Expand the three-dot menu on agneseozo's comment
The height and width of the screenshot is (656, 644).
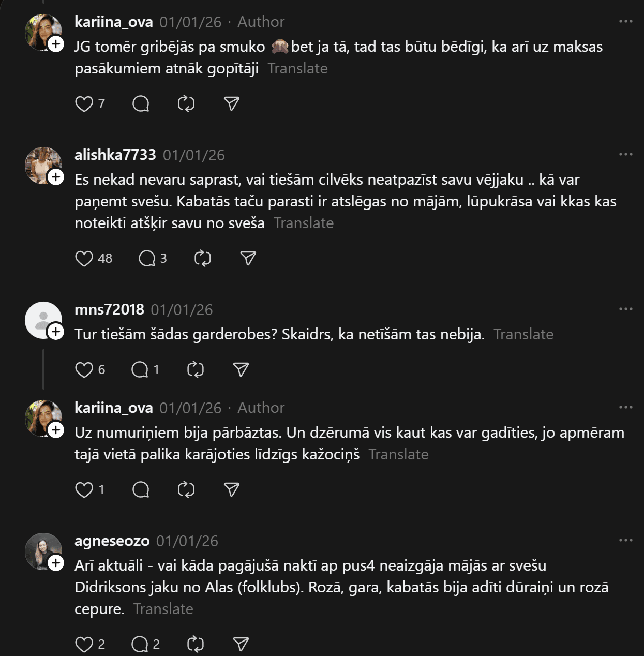pos(625,540)
